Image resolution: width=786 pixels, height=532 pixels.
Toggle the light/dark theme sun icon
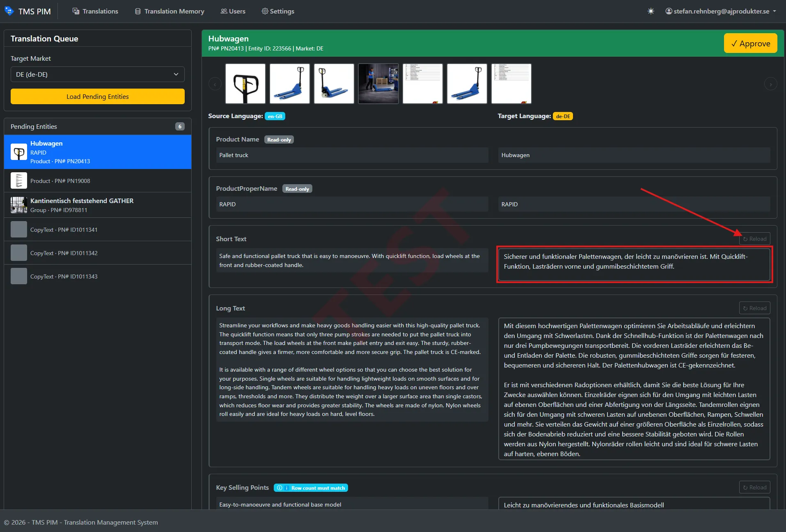[651, 11]
